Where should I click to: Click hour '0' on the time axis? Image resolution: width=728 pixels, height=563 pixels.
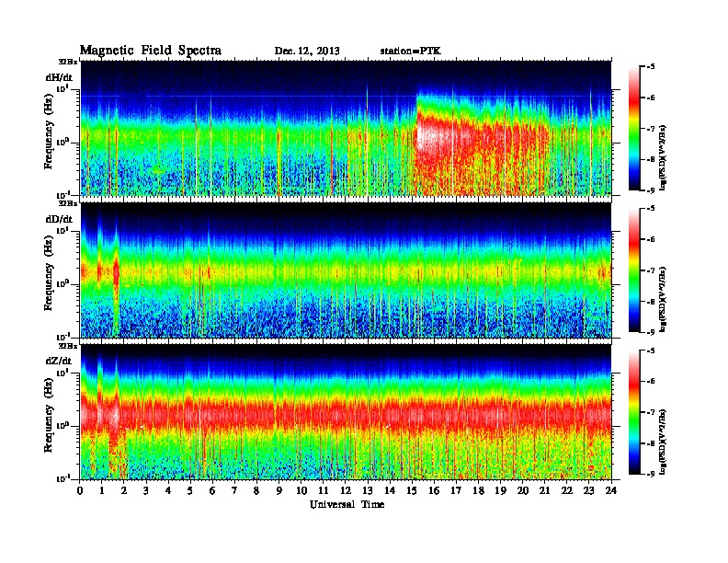click(80, 490)
